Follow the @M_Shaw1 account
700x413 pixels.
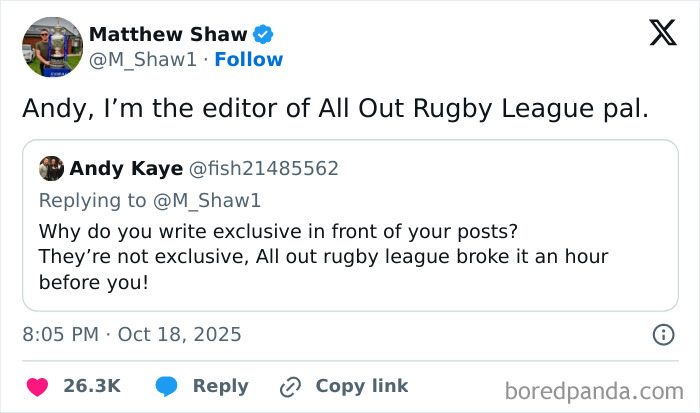(x=250, y=60)
